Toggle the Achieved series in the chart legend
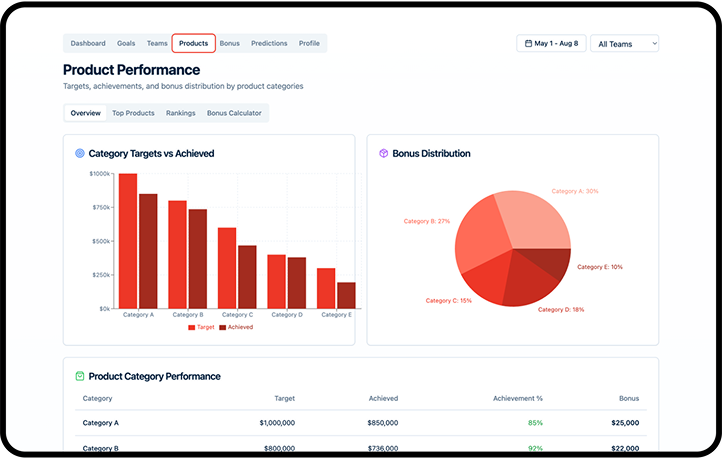This screenshot has height=458, width=722. (x=235, y=327)
